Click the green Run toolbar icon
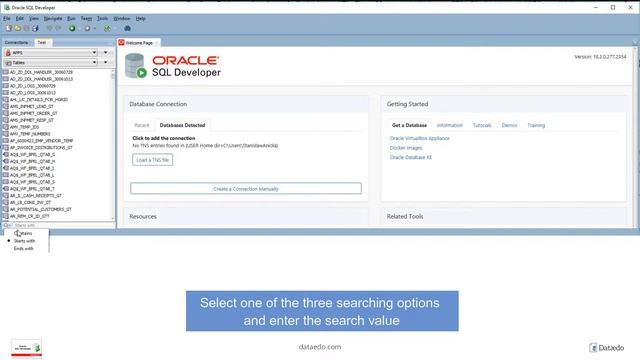The image size is (640, 360). click(x=72, y=28)
